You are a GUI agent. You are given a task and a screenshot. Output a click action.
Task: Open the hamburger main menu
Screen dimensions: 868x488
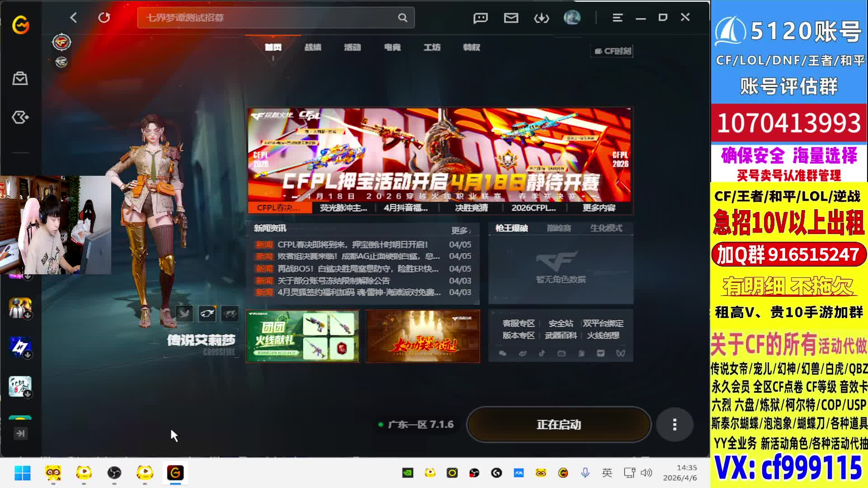click(x=618, y=18)
